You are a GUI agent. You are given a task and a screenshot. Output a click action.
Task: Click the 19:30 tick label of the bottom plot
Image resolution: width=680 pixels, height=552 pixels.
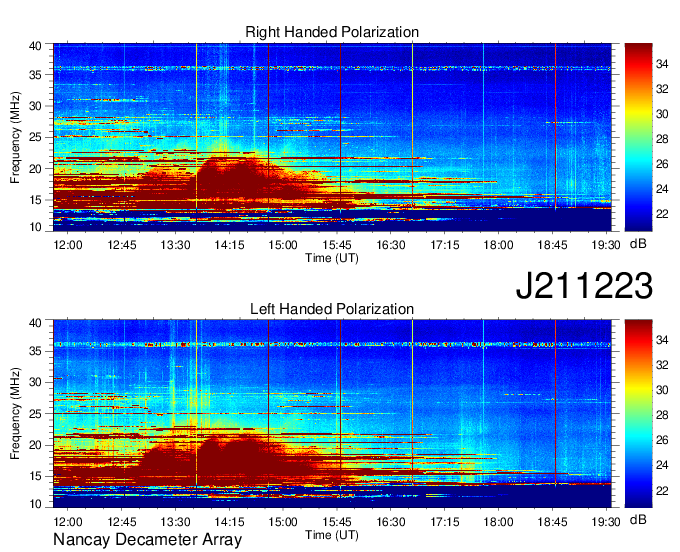click(606, 522)
